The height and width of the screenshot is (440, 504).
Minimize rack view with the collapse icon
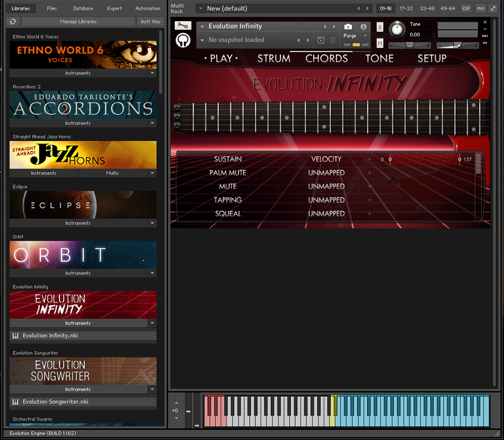(x=493, y=8)
